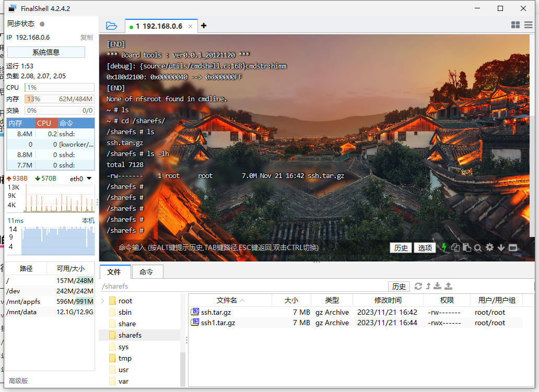Click 复制 to copy the IP address
Viewport: 539px width, 392px height.
pos(86,38)
